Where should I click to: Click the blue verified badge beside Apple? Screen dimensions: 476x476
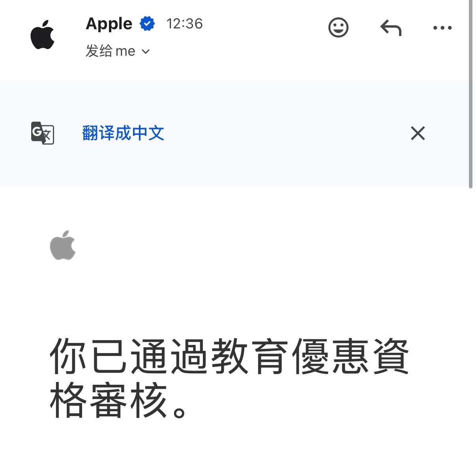(147, 24)
